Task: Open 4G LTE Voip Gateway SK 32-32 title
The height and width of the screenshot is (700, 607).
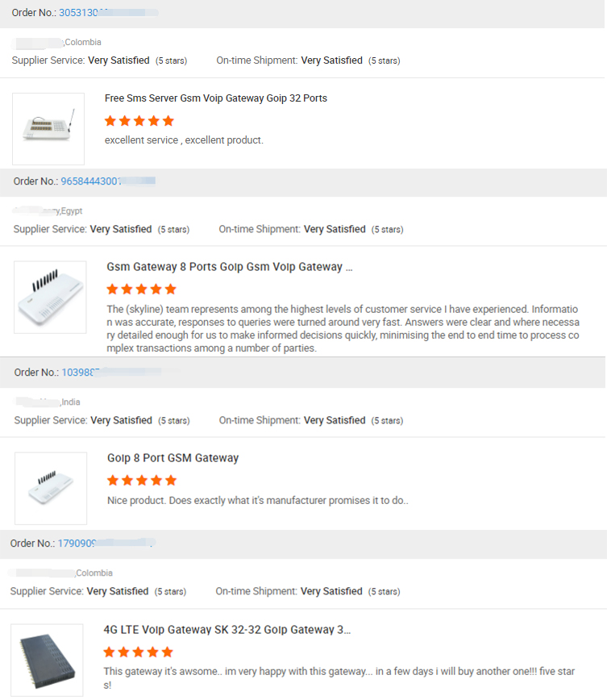Action: tap(227, 630)
